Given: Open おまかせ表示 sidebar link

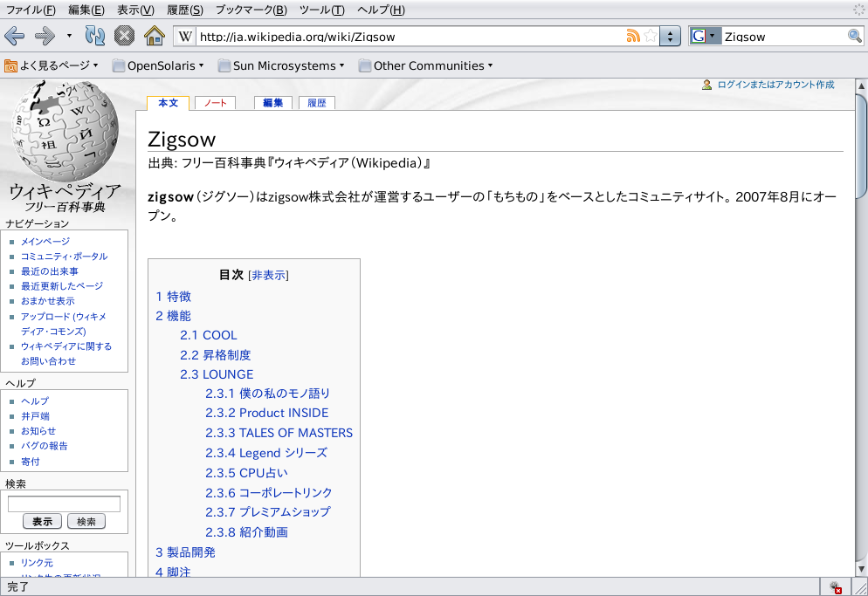Looking at the screenshot, I should [x=48, y=301].
